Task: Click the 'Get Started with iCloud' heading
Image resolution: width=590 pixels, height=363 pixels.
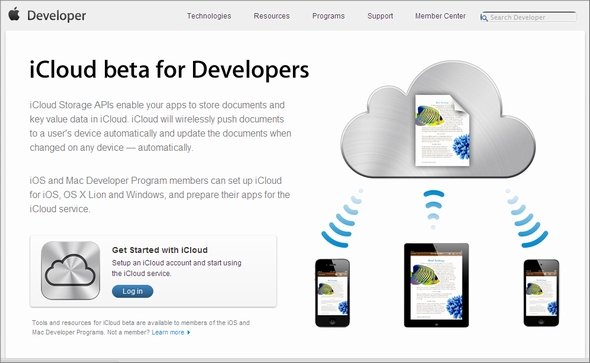Action: point(160,250)
